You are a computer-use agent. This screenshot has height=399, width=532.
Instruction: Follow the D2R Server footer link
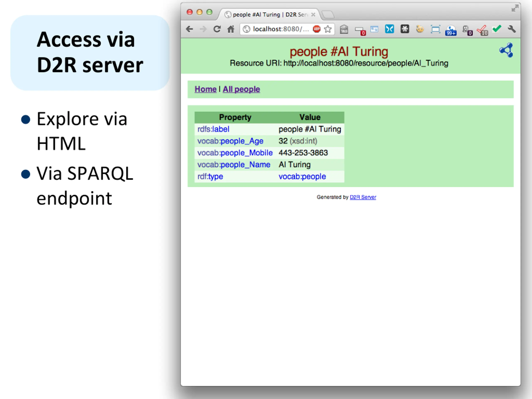pos(363,197)
